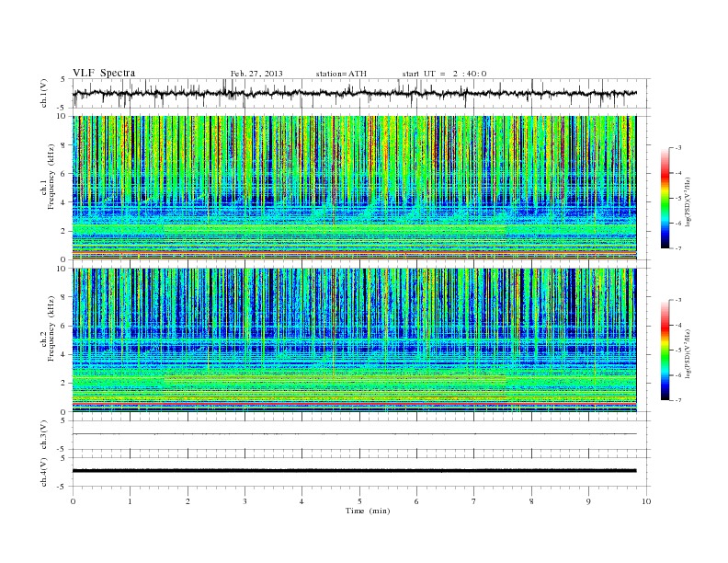This screenshot has height=563, width=728.
Task: Click the time axis tick label '8'
Action: (x=531, y=501)
